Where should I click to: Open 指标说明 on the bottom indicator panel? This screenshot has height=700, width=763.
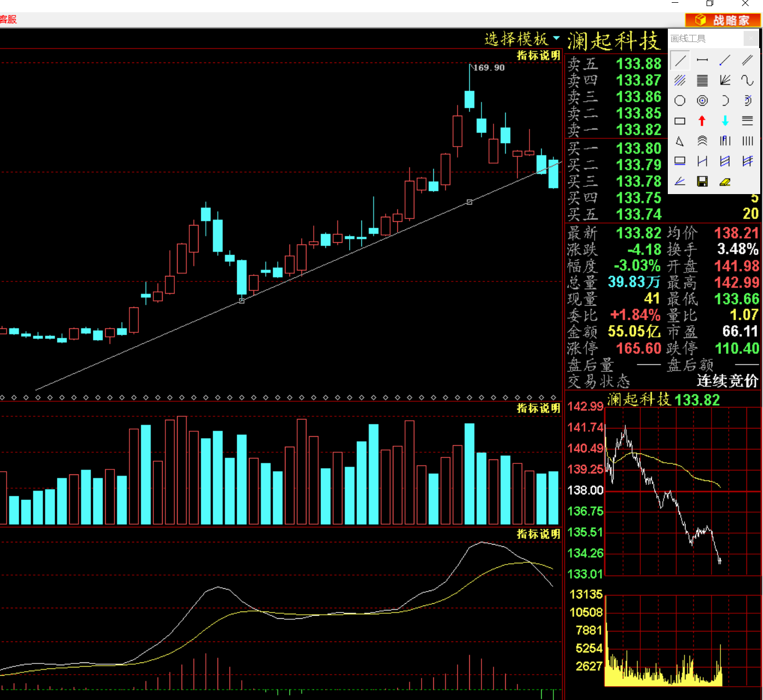[x=538, y=534]
